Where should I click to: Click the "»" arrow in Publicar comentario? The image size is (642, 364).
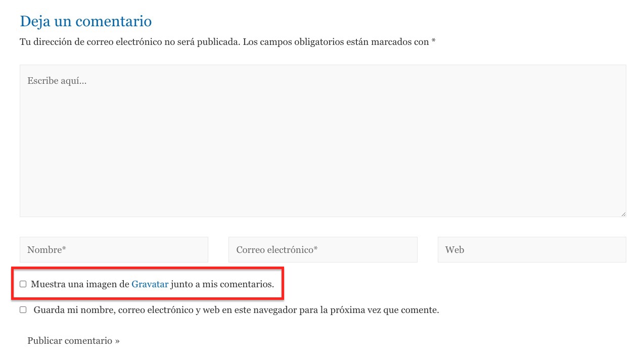click(117, 341)
